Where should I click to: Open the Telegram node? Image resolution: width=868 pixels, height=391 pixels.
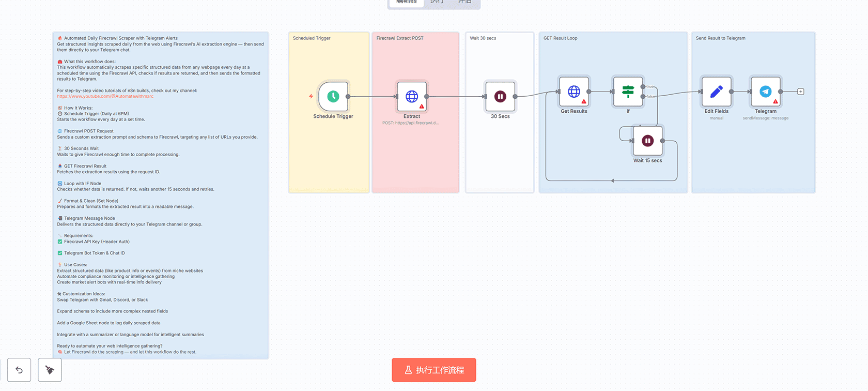[x=765, y=92]
